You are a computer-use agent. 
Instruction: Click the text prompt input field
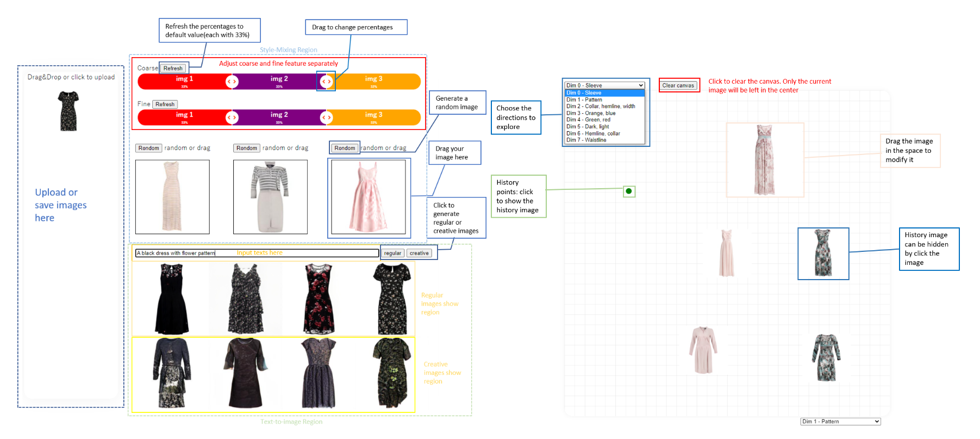point(257,253)
